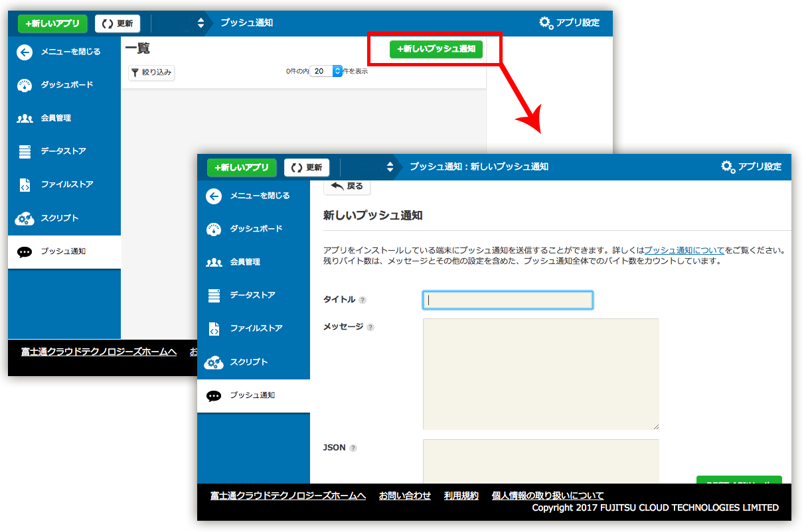Viewport: 808px width, 532px height.
Task: Select ファイルストア in front window menu
Action: coord(256,328)
